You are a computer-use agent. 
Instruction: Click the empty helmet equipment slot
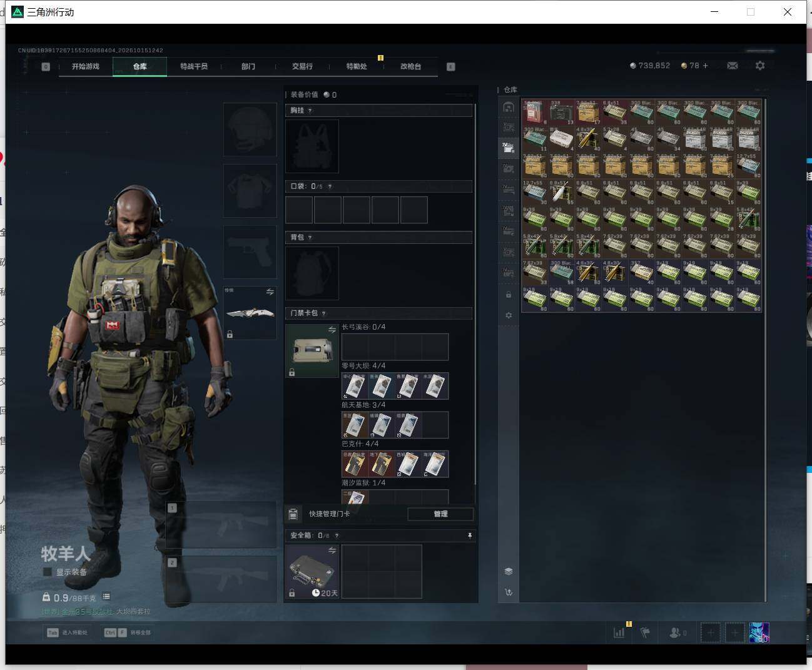[250, 129]
